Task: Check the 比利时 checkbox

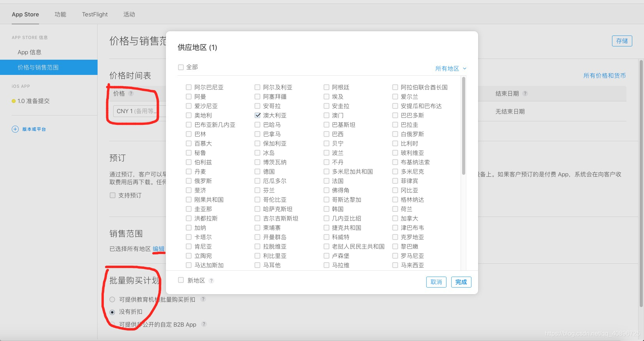Action: click(x=395, y=143)
